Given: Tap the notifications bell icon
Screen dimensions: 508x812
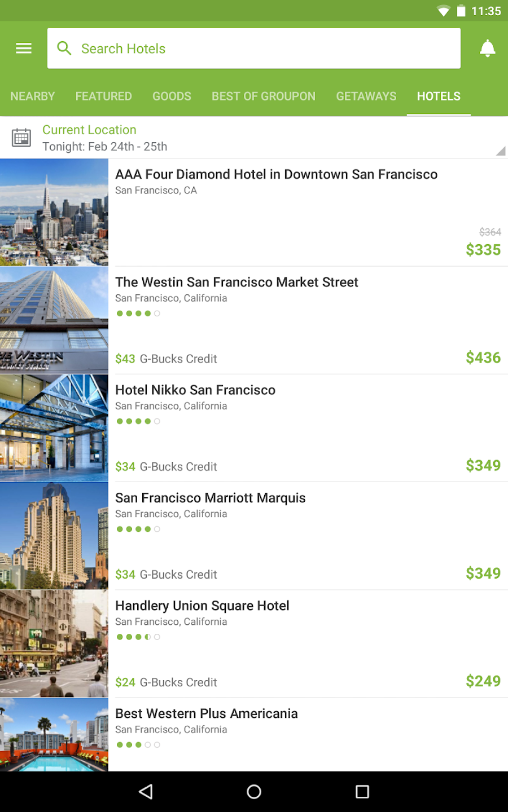Looking at the screenshot, I should (487, 48).
